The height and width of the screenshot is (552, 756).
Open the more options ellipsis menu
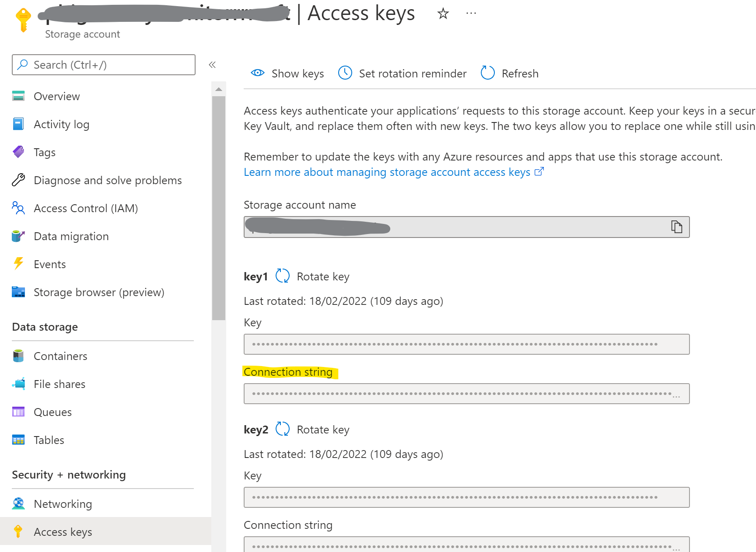coord(471,14)
